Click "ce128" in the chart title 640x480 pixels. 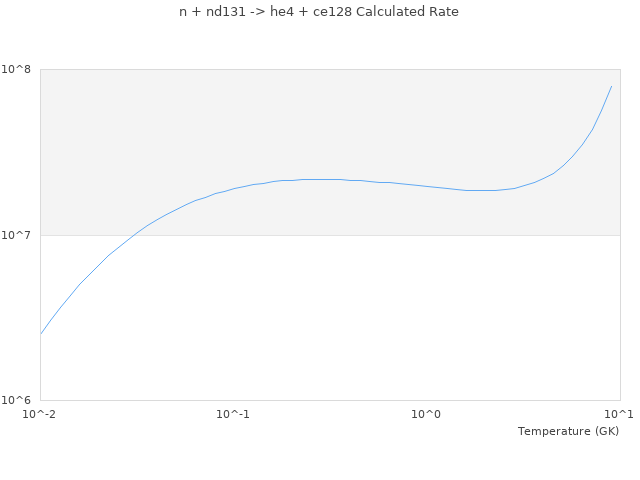[x=330, y=12]
